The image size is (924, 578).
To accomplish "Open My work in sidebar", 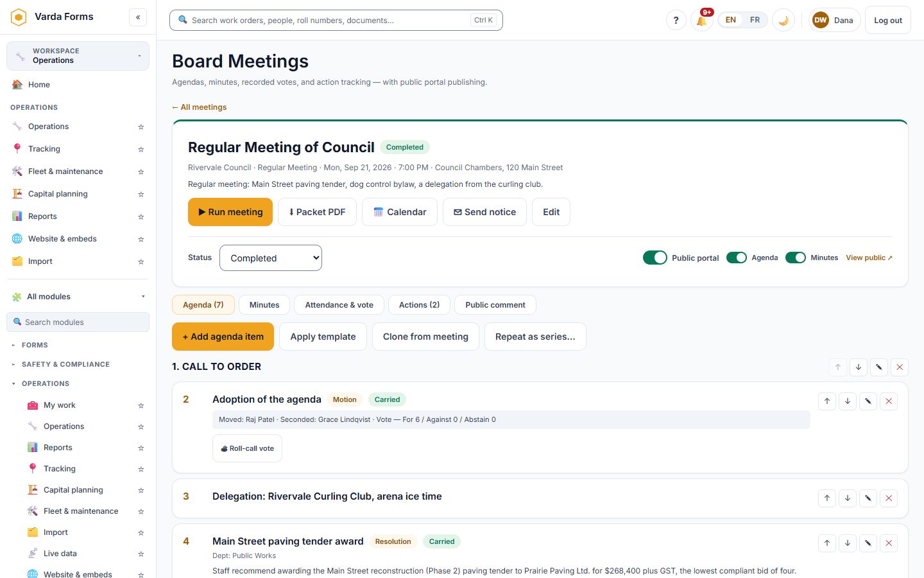I will 60,405.
